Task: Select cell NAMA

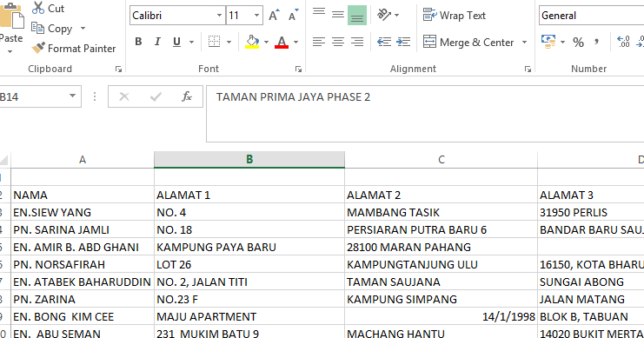Action: tap(83, 195)
